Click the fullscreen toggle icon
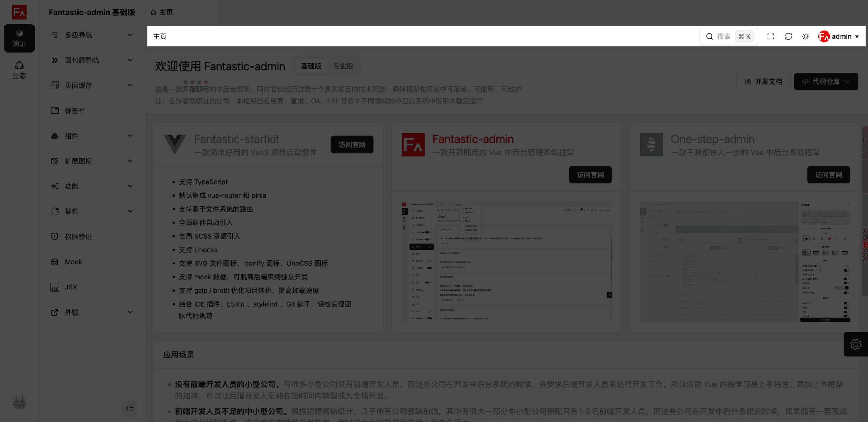Screen dimensions: 868x422 (771, 36)
